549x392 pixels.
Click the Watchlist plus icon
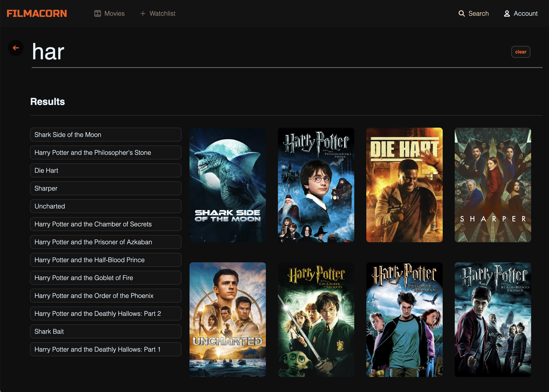pyautogui.click(x=143, y=13)
